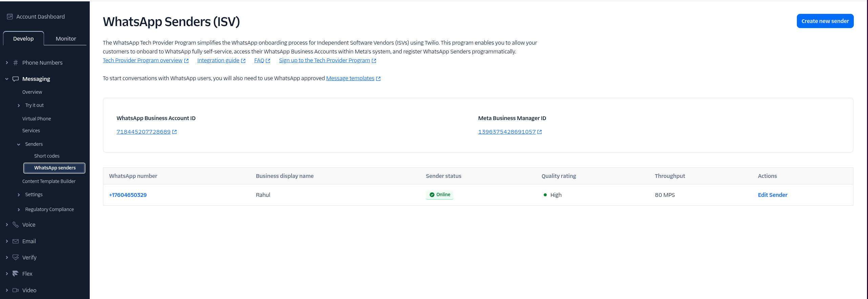The height and width of the screenshot is (299, 868).
Task: Open Content Template Builder
Action: click(49, 181)
